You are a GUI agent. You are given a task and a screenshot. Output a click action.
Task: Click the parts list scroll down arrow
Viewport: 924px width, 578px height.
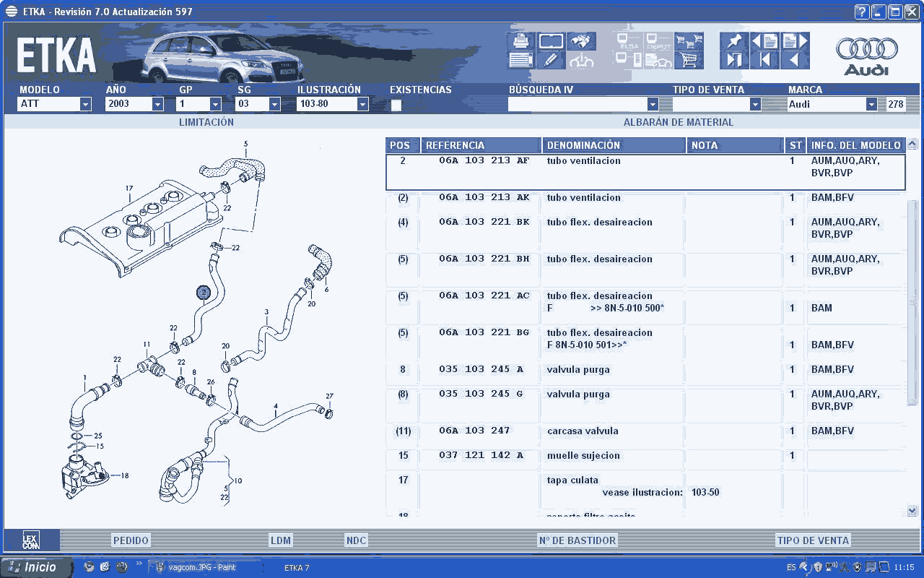[912, 511]
